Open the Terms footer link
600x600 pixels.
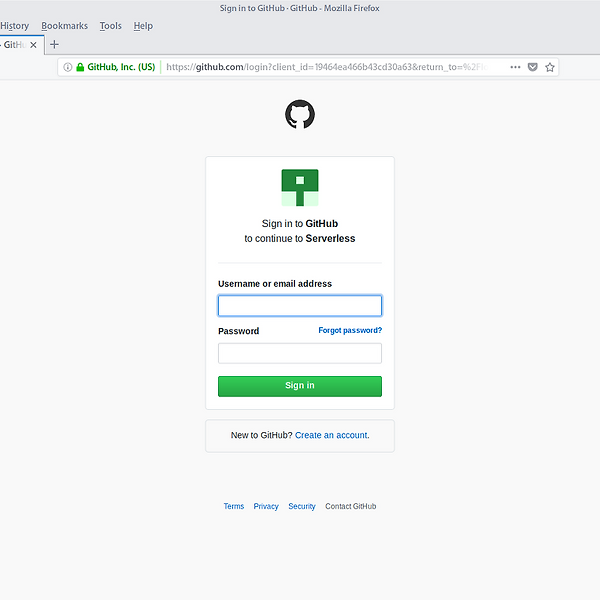[x=234, y=506]
